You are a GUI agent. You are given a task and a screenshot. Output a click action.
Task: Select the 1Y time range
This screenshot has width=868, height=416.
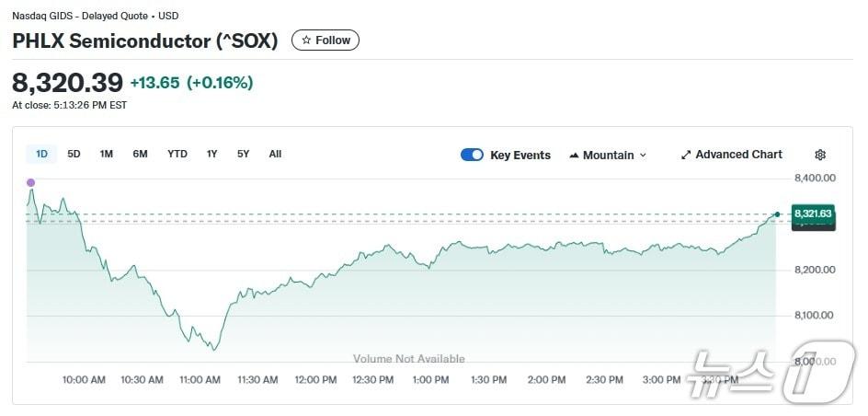[212, 154]
